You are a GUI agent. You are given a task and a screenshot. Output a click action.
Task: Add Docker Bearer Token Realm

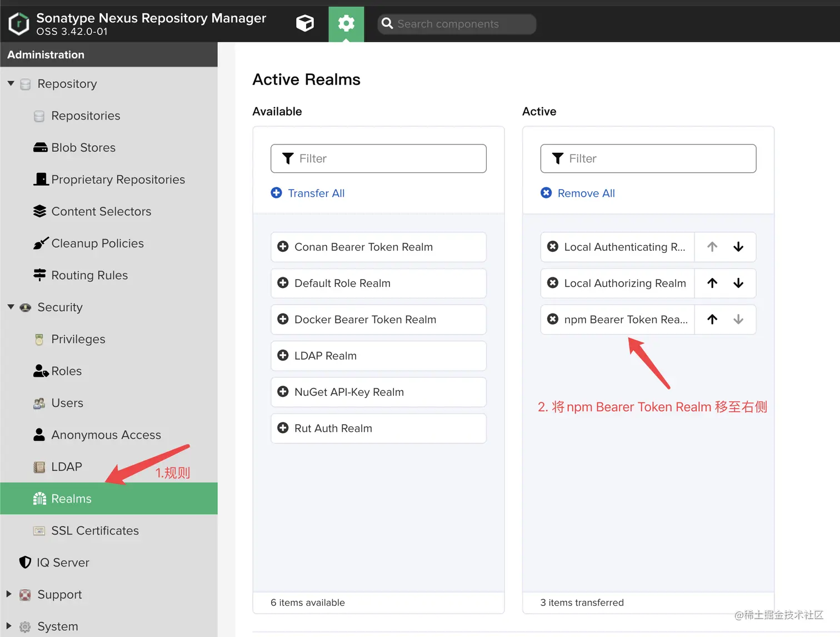378,320
